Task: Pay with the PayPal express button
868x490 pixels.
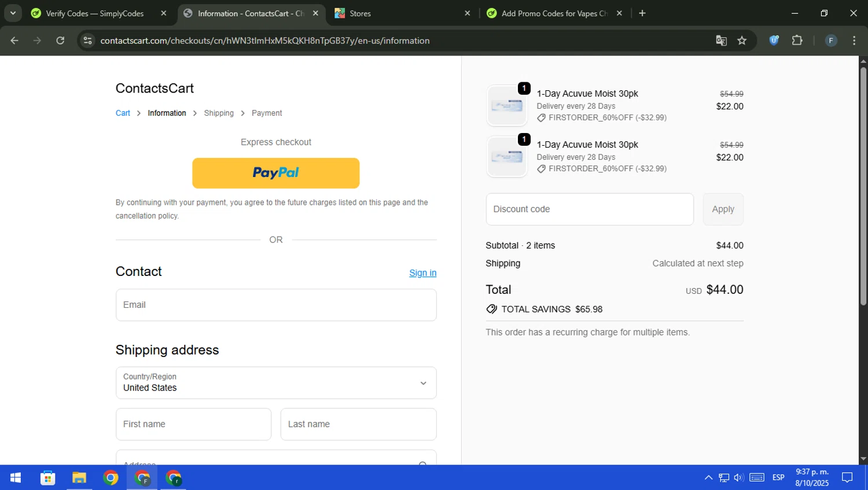Action: pyautogui.click(x=276, y=173)
